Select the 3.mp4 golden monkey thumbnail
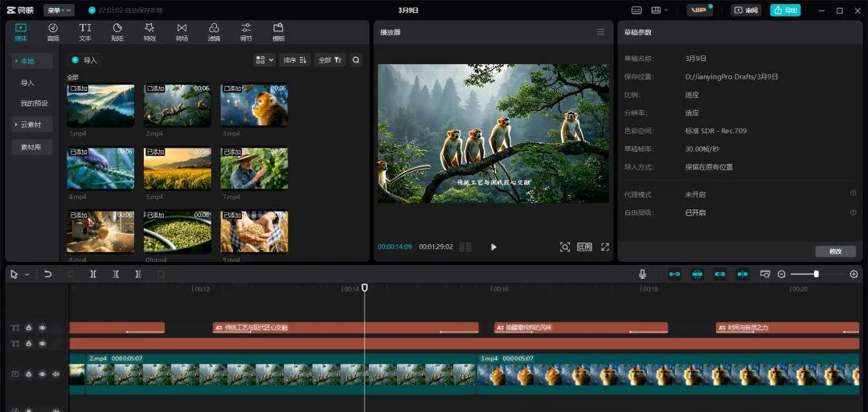868x412 pixels. point(254,106)
